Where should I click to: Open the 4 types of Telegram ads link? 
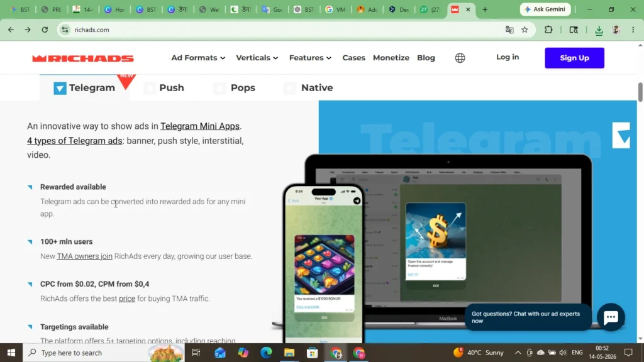tap(74, 140)
